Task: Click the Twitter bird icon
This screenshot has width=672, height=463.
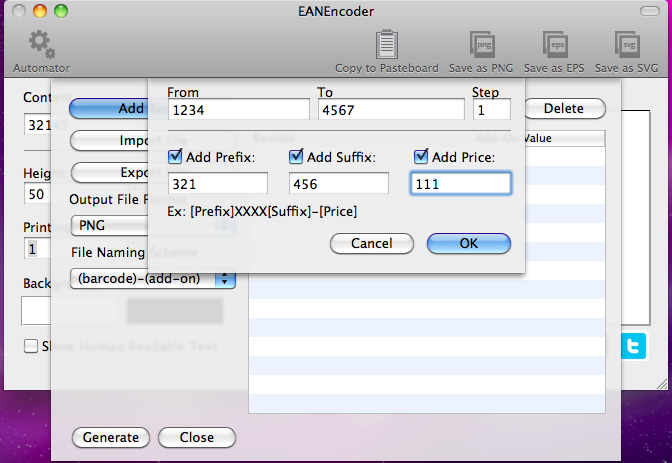Action: point(633,346)
